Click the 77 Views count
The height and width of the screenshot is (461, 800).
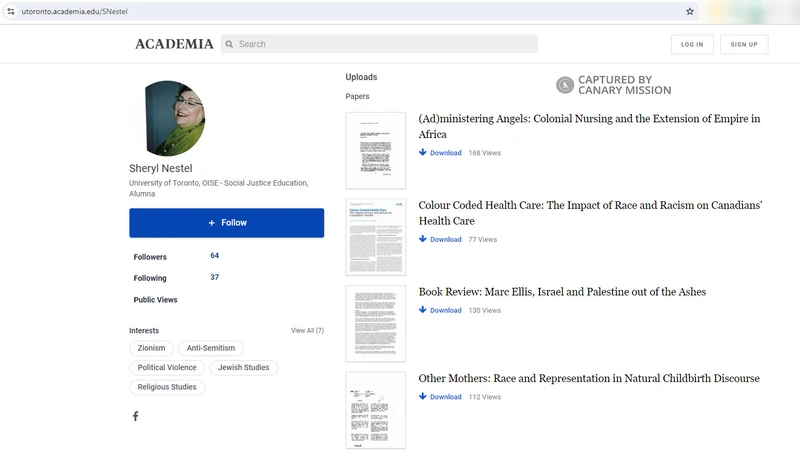pyautogui.click(x=483, y=240)
